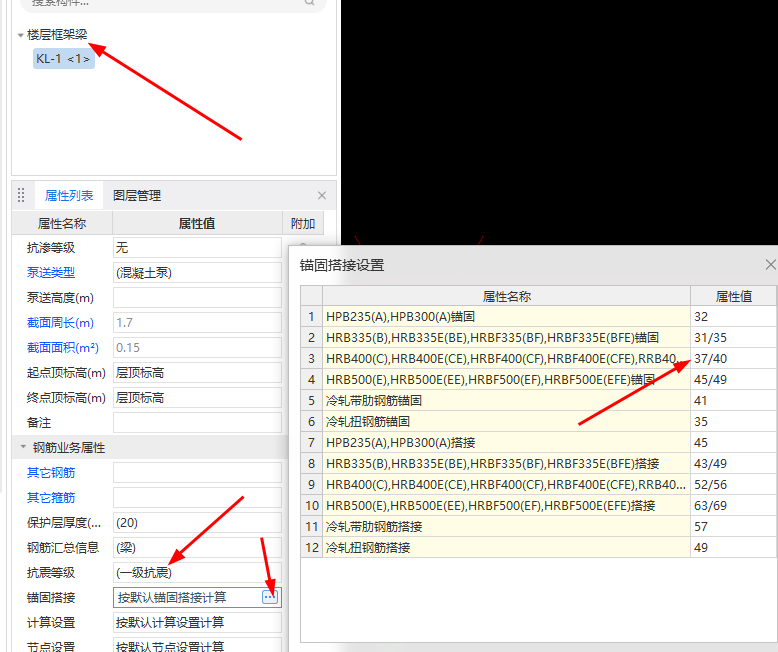Select row 9 HRB400(C) 搭接 name cell
The height and width of the screenshot is (652, 778).
coord(507,484)
